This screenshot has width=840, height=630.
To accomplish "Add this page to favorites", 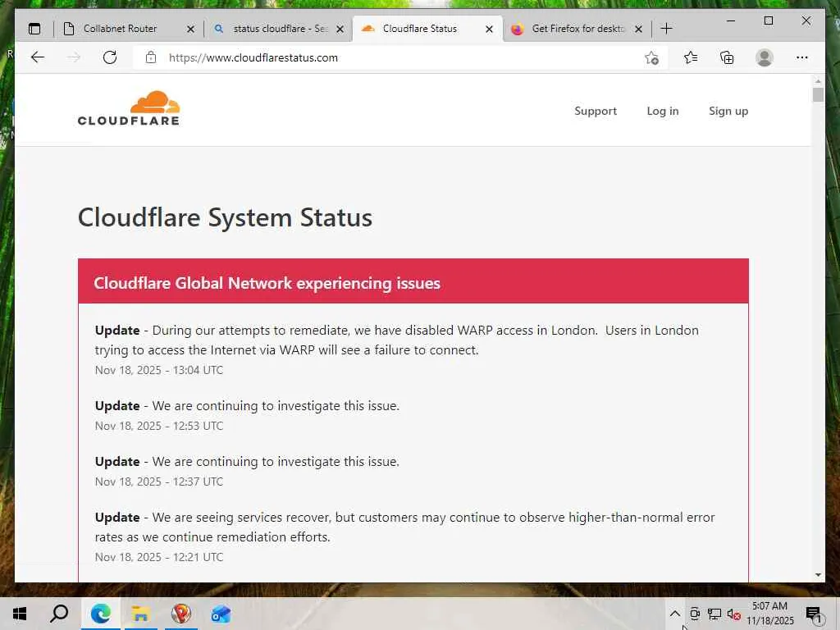I will click(651, 58).
